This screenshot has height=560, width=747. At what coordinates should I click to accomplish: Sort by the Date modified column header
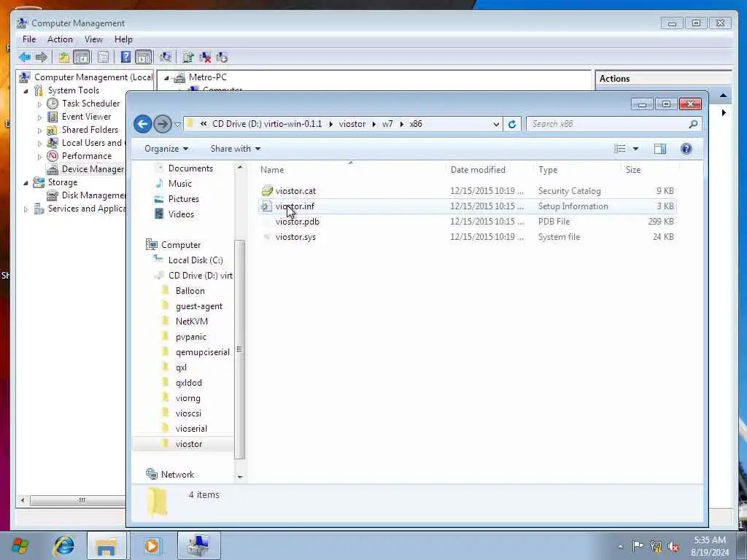[x=478, y=170]
